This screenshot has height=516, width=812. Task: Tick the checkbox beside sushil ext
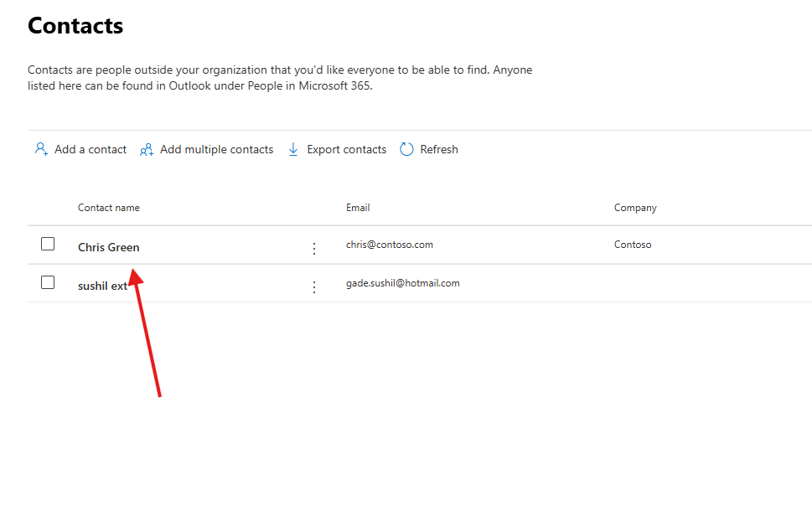48,282
